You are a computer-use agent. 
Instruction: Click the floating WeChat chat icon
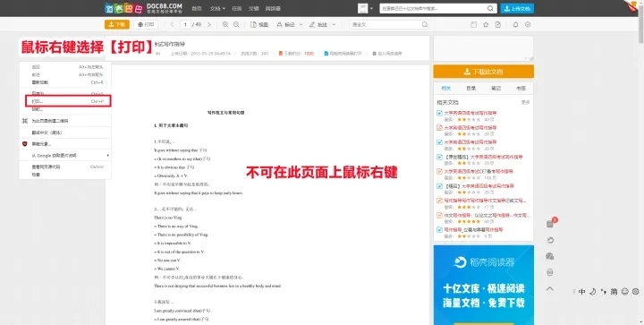(x=550, y=256)
